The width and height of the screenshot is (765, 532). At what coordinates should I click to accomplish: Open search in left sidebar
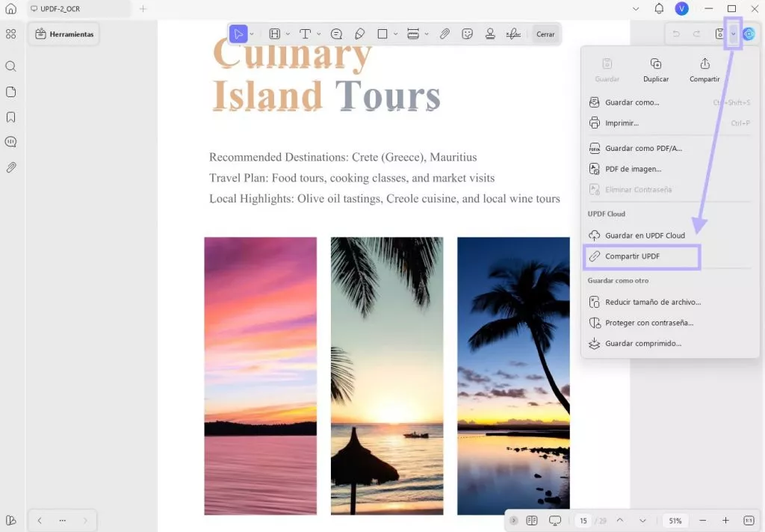[10, 66]
